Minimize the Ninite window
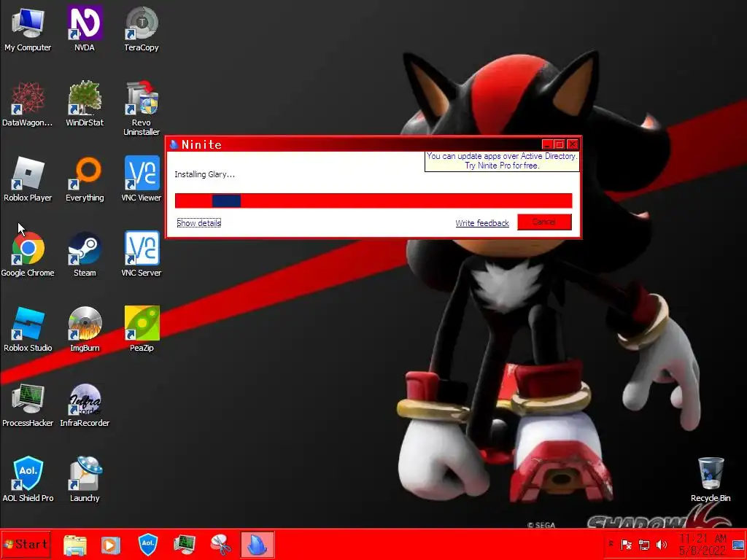Image resolution: width=747 pixels, height=560 pixels. (x=547, y=144)
